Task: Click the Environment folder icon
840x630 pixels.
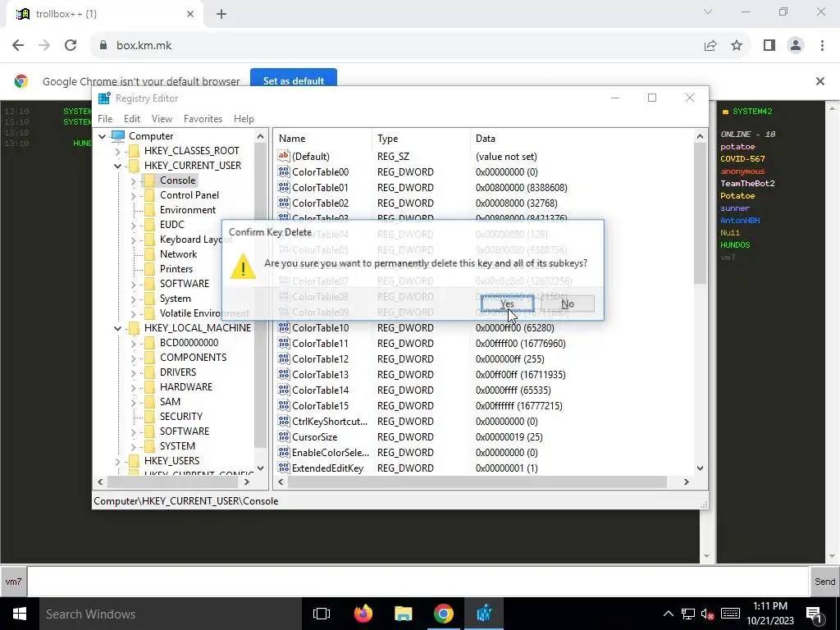Action: 149,210
